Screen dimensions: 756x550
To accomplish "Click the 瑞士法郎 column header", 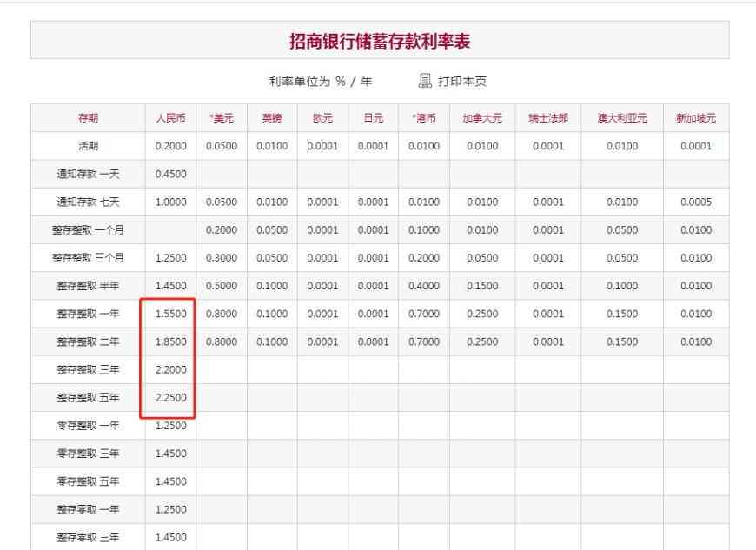I will click(548, 118).
